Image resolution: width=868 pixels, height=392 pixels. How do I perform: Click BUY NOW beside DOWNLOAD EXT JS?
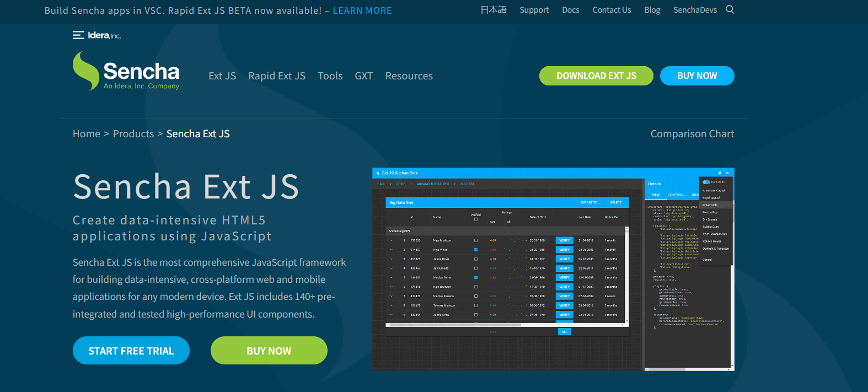point(697,76)
